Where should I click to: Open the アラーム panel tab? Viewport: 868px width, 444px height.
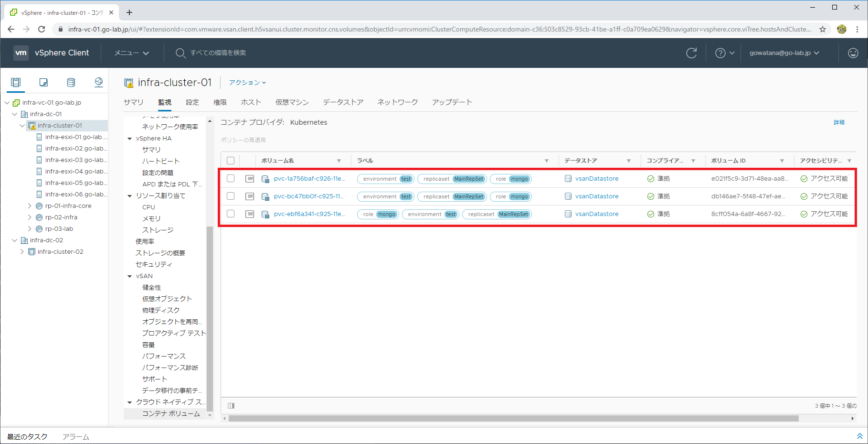76,437
